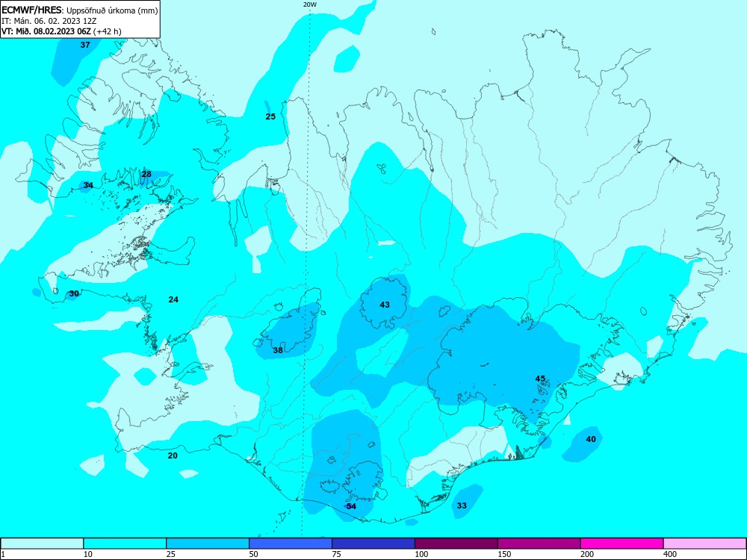
Task: Click the 50–75 mm blue legend color
Action: pyautogui.click(x=291, y=544)
